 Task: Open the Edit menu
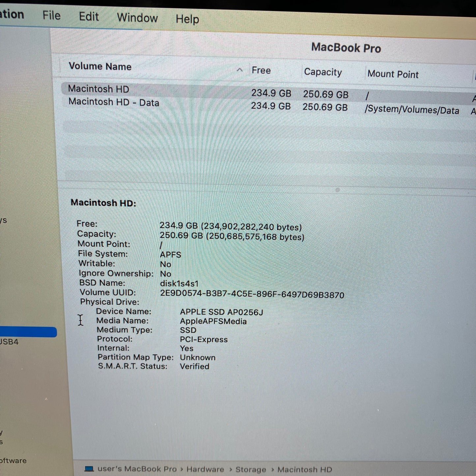coord(89,16)
